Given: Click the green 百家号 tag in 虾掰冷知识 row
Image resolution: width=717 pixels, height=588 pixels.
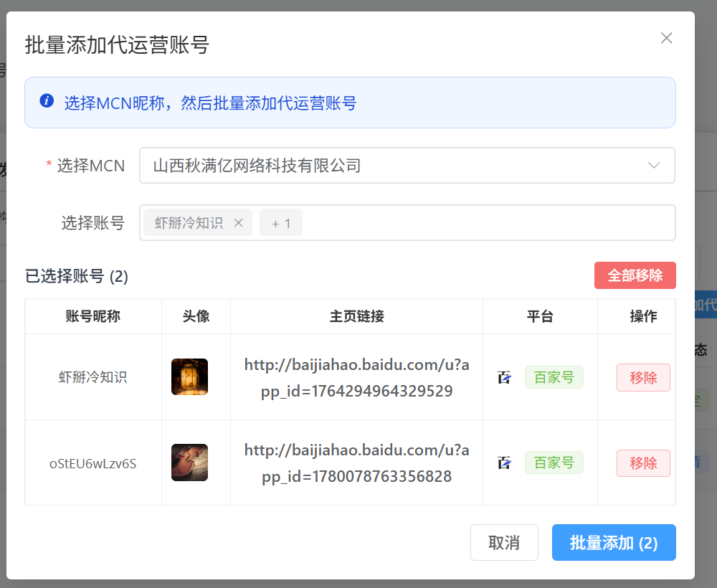Looking at the screenshot, I should click(x=554, y=377).
